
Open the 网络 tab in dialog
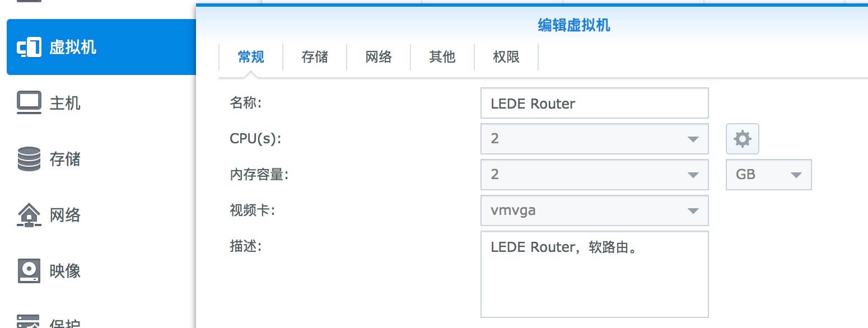(379, 57)
